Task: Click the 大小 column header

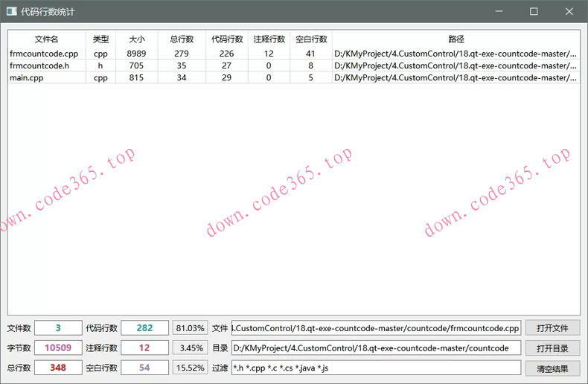Action: 137,39
